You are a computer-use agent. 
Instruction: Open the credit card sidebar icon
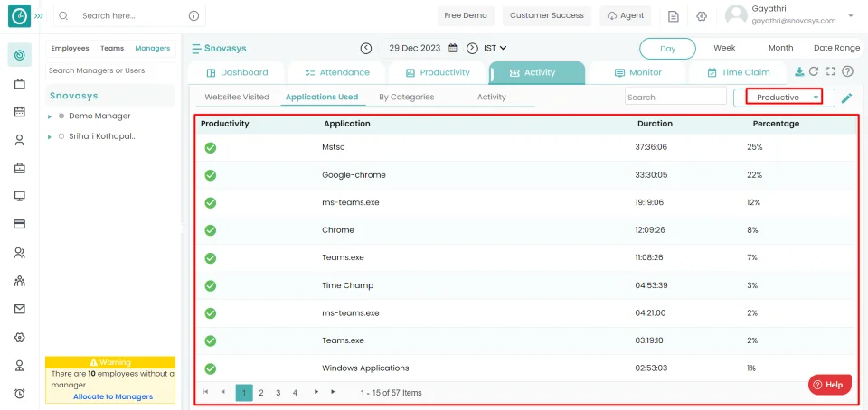(x=19, y=224)
